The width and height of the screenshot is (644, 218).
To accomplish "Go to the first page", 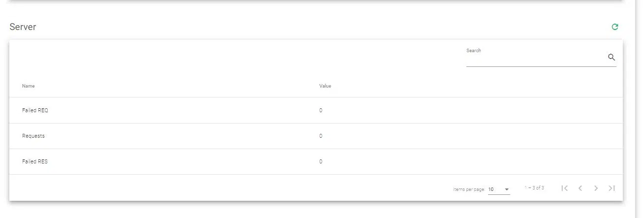I will click(565, 188).
